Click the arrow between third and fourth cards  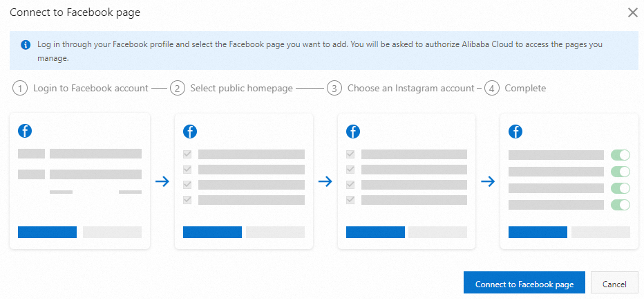pos(488,182)
